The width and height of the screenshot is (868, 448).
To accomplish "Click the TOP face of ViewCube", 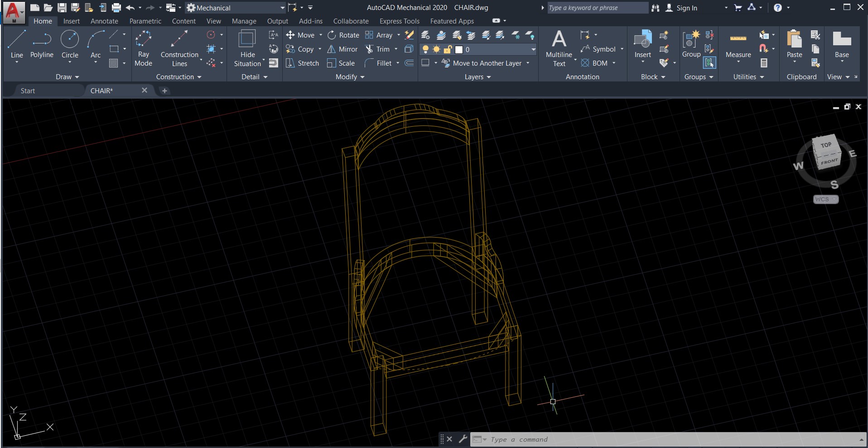I will (x=826, y=145).
